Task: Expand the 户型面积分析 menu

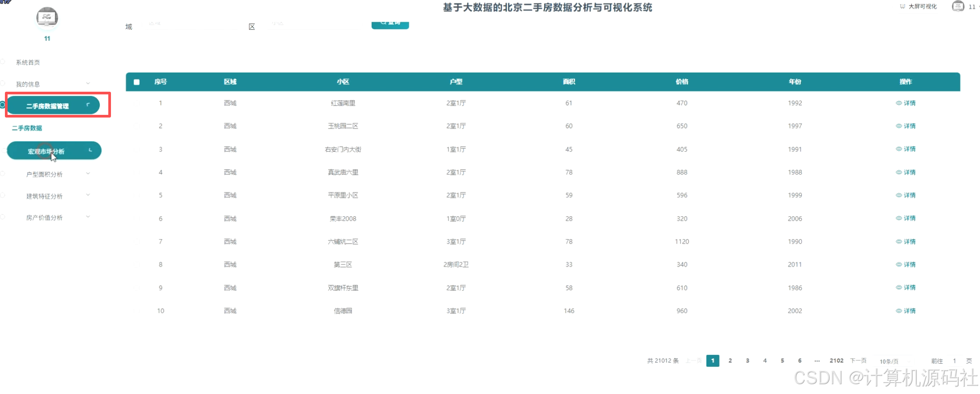Action: click(57, 174)
